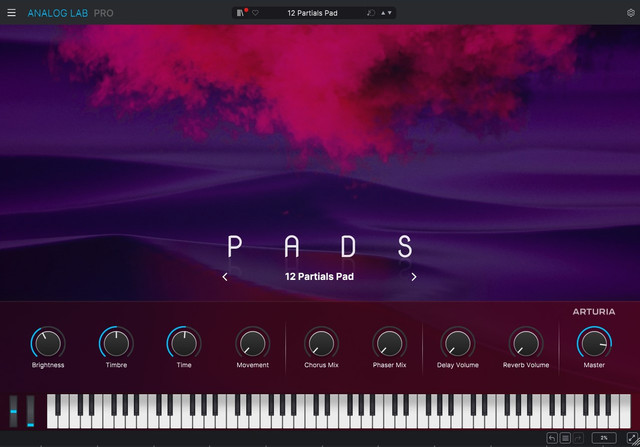Go to next preset with down arrow
This screenshot has width=640, height=447.
(x=390, y=13)
